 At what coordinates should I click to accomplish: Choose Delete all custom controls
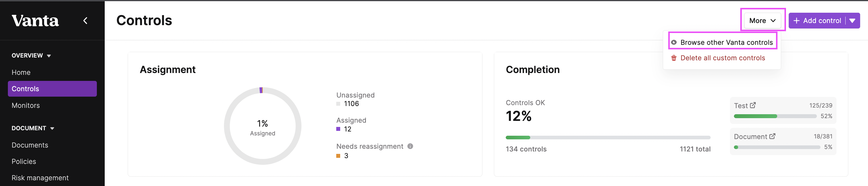point(723,58)
